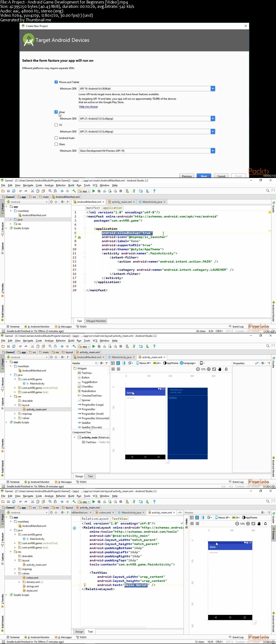Viewport: 276px width, 644px height.
Task: Click the Stop square icon in the AndroidManifest window toolbar
Action: (121, 191)
